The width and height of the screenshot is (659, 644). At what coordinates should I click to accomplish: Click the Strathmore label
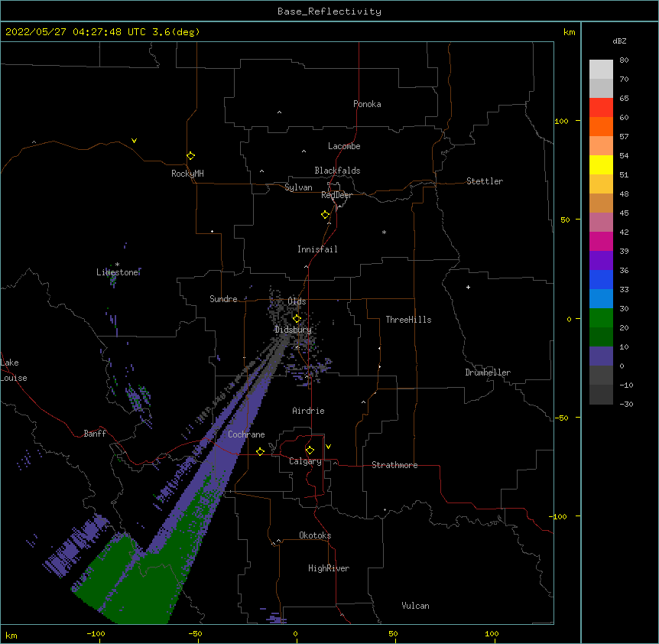pyautogui.click(x=394, y=465)
